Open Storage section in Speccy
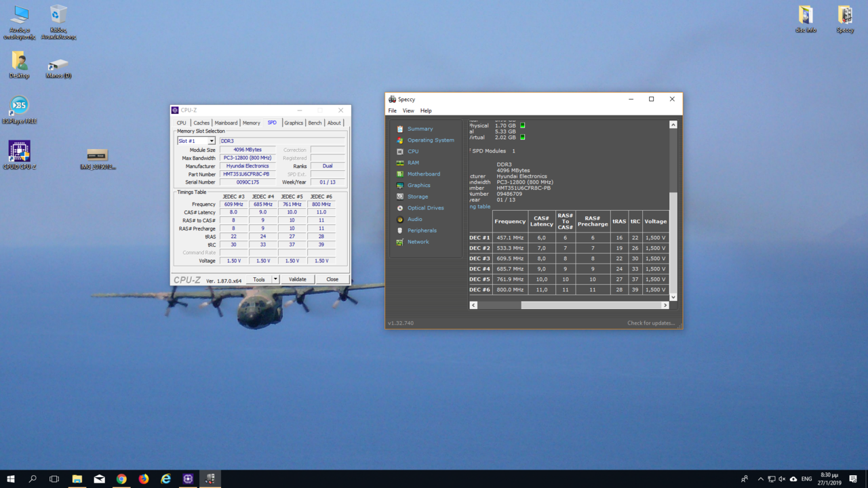 (418, 197)
